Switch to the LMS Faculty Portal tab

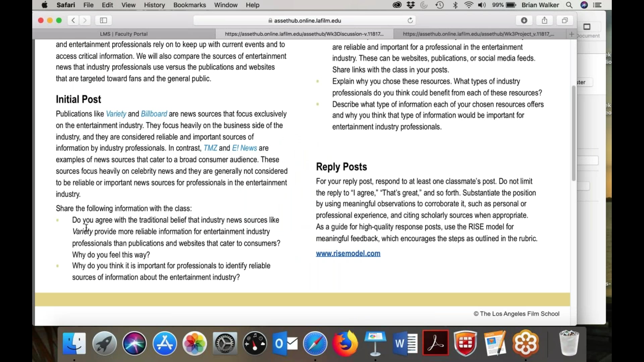tap(124, 34)
